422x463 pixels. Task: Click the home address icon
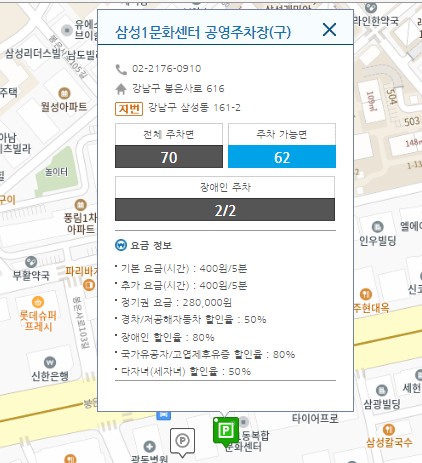(x=121, y=89)
